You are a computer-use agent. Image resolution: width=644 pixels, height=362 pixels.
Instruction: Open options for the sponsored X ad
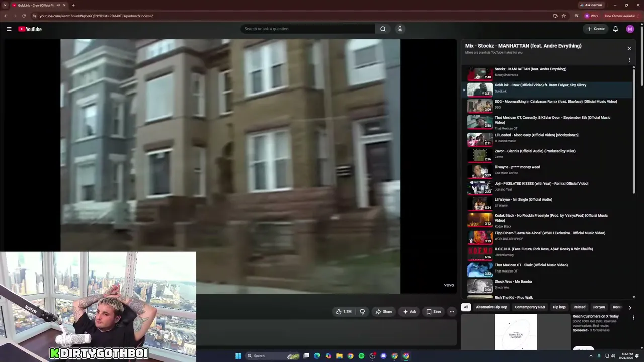click(633, 318)
